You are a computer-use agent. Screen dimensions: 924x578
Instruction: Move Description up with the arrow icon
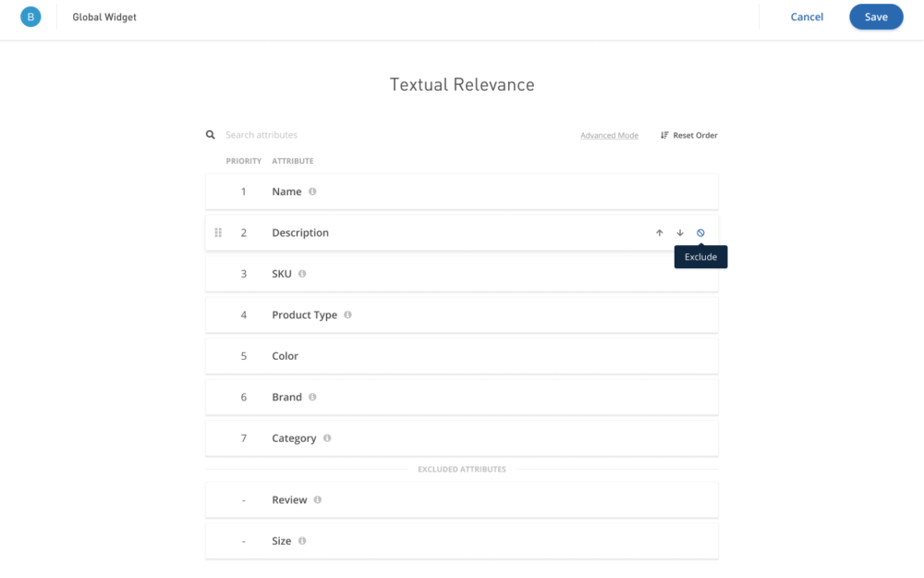pyautogui.click(x=660, y=233)
